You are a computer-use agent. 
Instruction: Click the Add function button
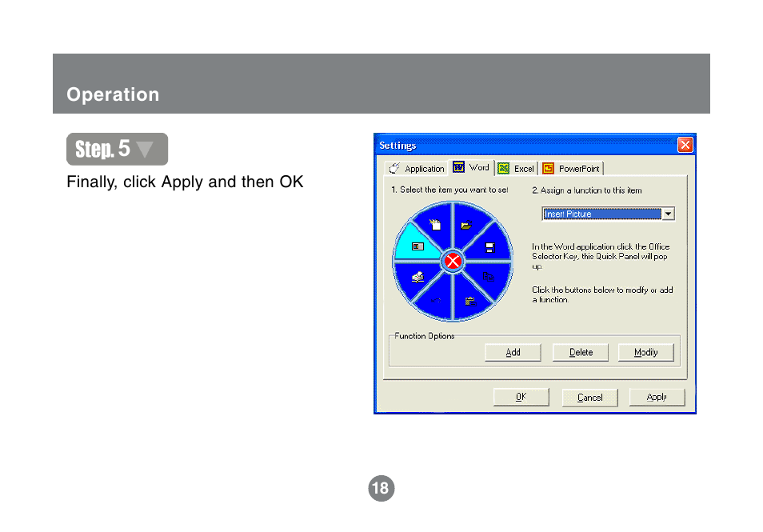pyautogui.click(x=513, y=352)
